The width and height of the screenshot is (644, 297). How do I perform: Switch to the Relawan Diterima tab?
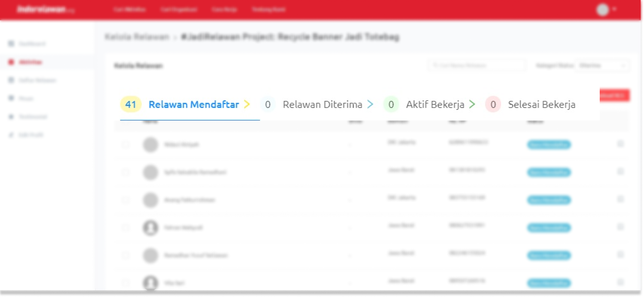[322, 105]
